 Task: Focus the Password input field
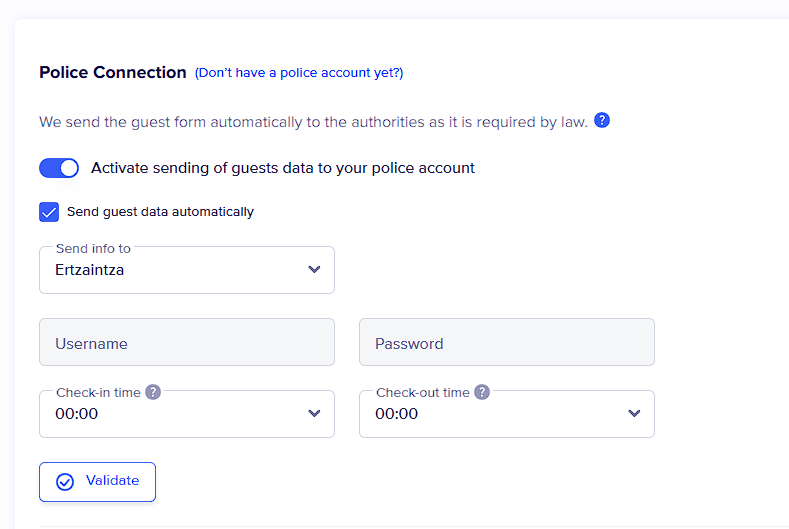[507, 343]
